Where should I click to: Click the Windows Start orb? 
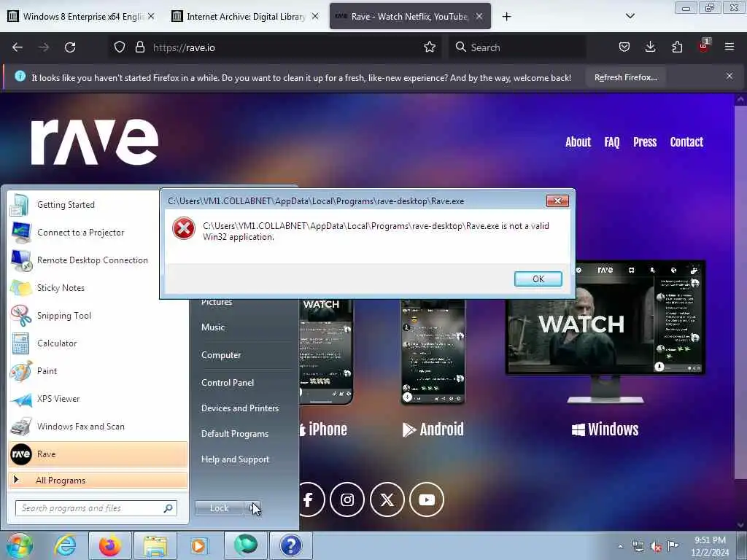(x=19, y=545)
